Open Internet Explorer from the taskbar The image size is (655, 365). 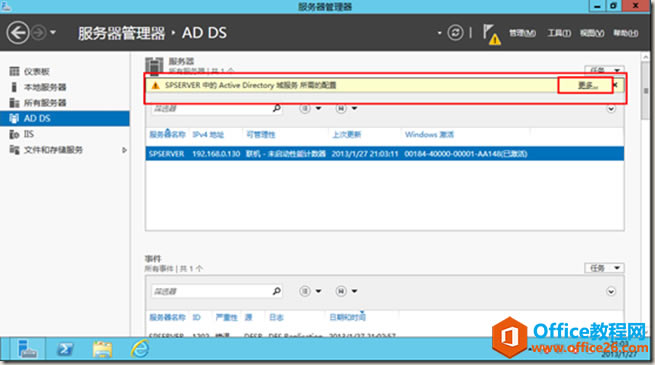140,349
